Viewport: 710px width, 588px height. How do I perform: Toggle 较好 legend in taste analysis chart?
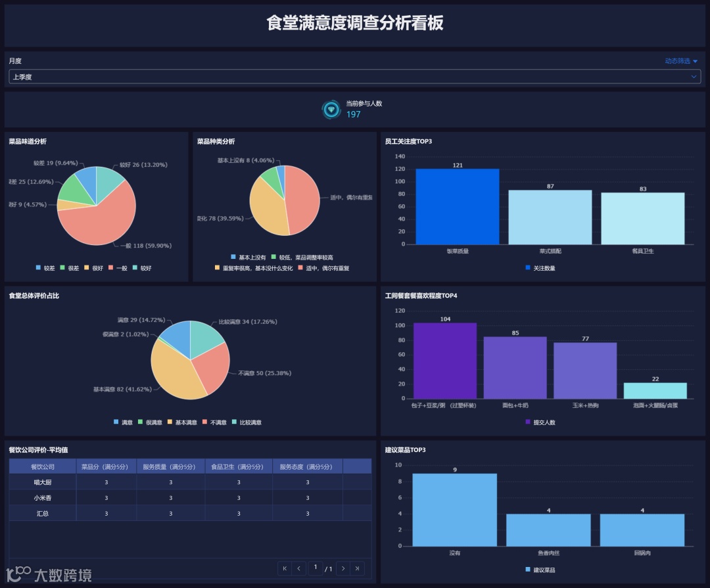(x=142, y=268)
